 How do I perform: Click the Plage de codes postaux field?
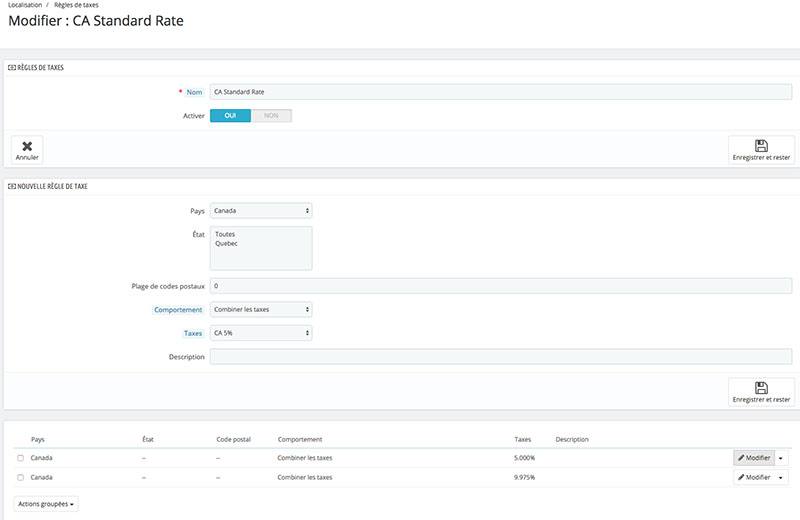500,286
